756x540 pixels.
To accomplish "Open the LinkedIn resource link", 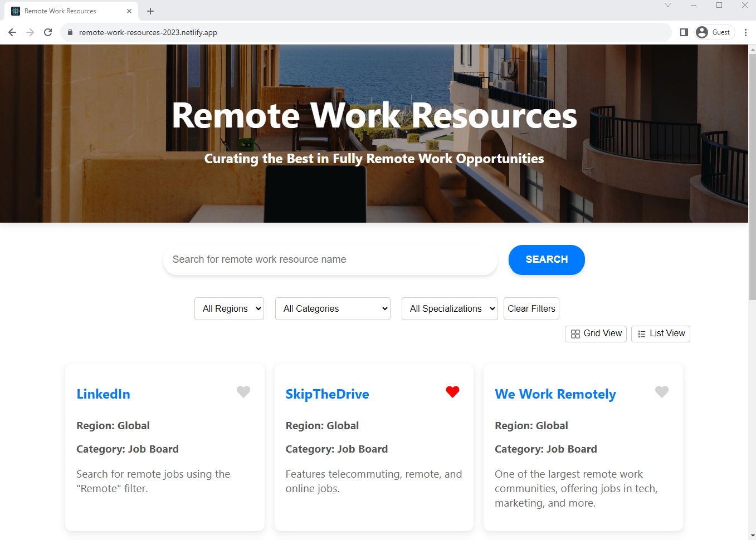I will pos(104,394).
